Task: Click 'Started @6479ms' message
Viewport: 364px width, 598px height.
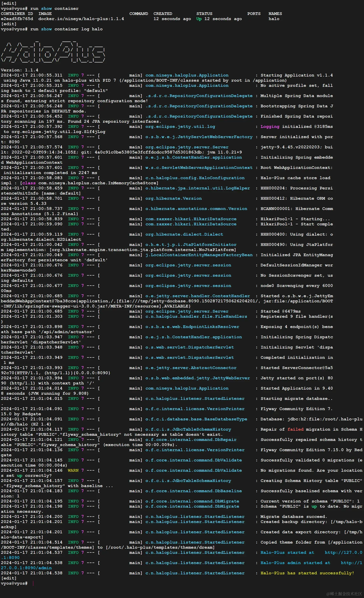Action: pyautogui.click(x=281, y=311)
